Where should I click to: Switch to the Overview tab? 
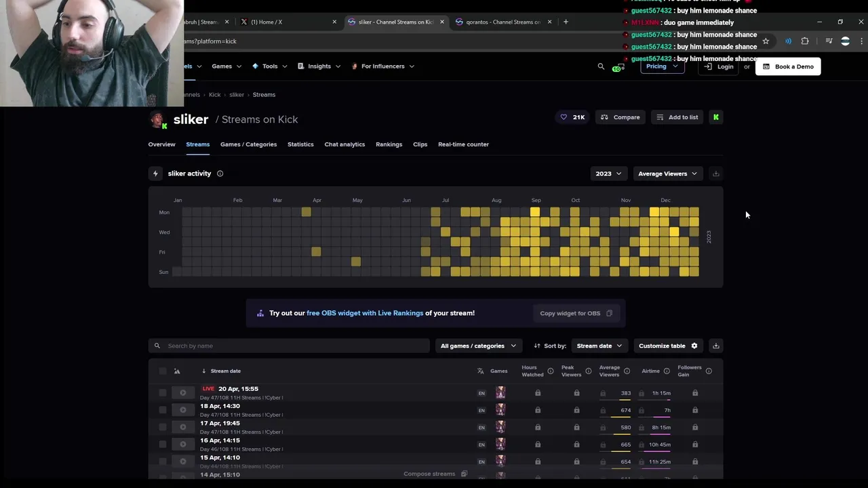point(162,144)
